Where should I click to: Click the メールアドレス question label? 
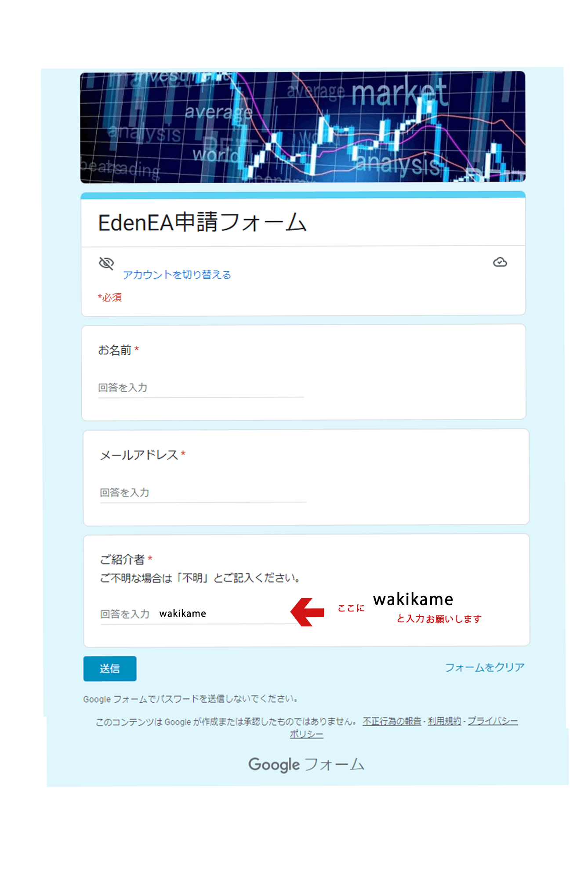[139, 455]
